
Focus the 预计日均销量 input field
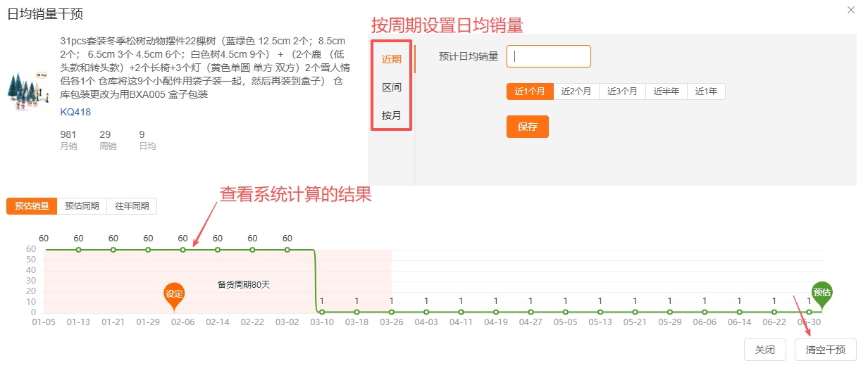tap(548, 56)
